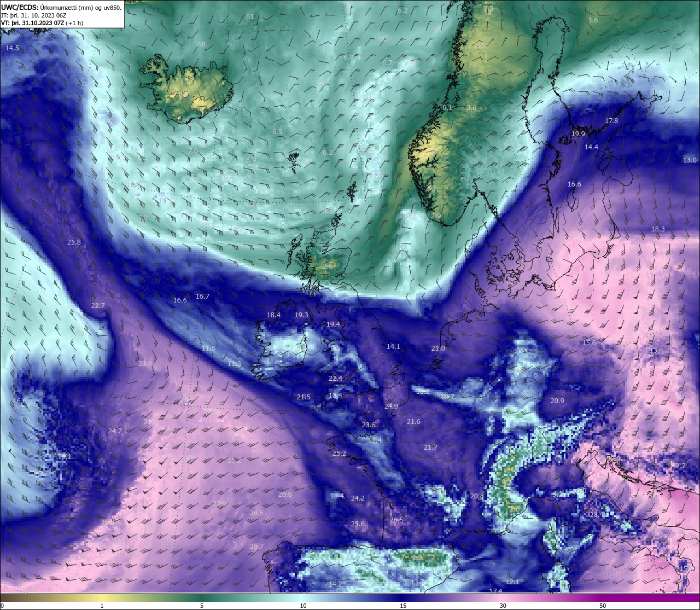700x610 pixels.
Task: Click the map value '7.8'
Action: [x=201, y=44]
